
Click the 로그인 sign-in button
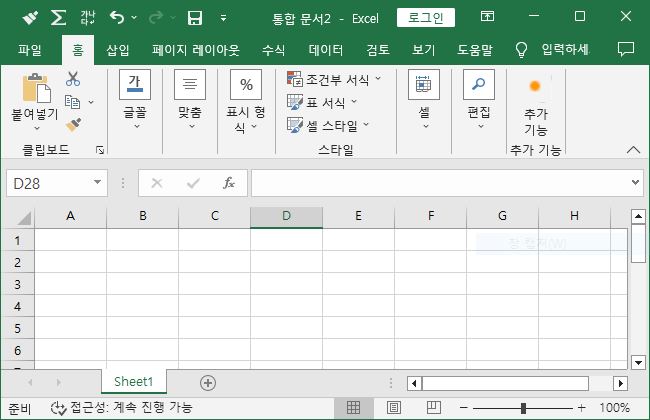coord(425,17)
